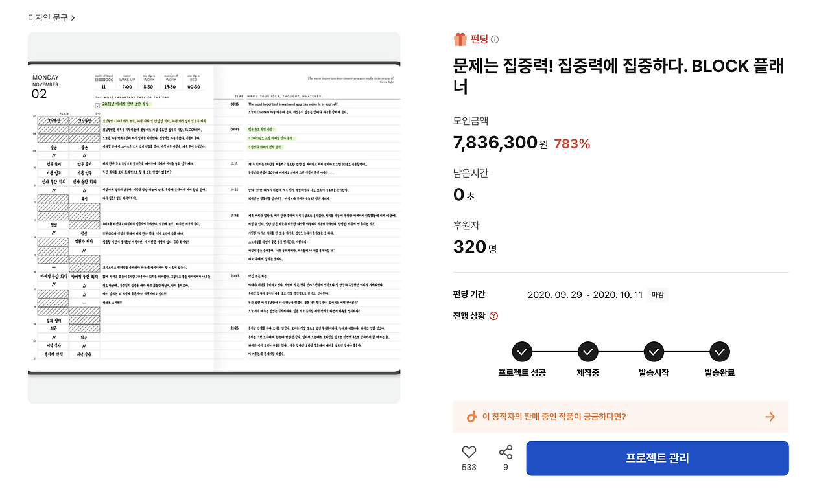Click the 마감 status badge
The height and width of the screenshot is (504, 830).
657,294
